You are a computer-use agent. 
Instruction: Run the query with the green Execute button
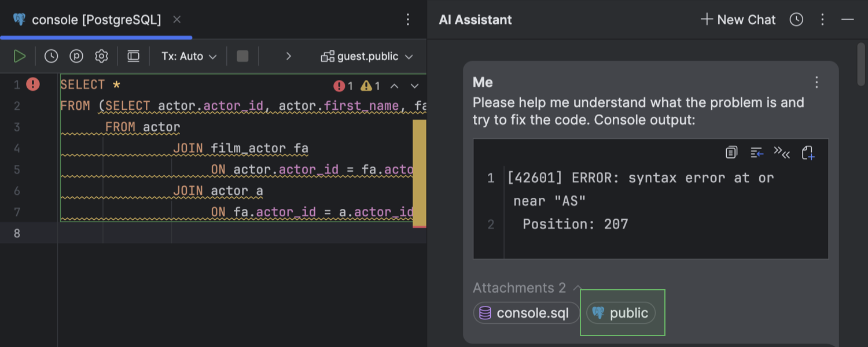[x=20, y=56]
